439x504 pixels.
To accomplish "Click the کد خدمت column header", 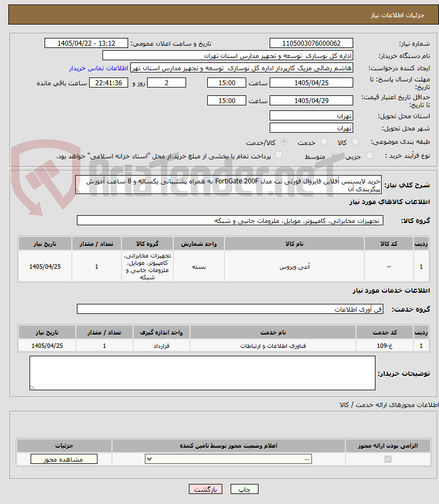I will (x=385, y=332).
